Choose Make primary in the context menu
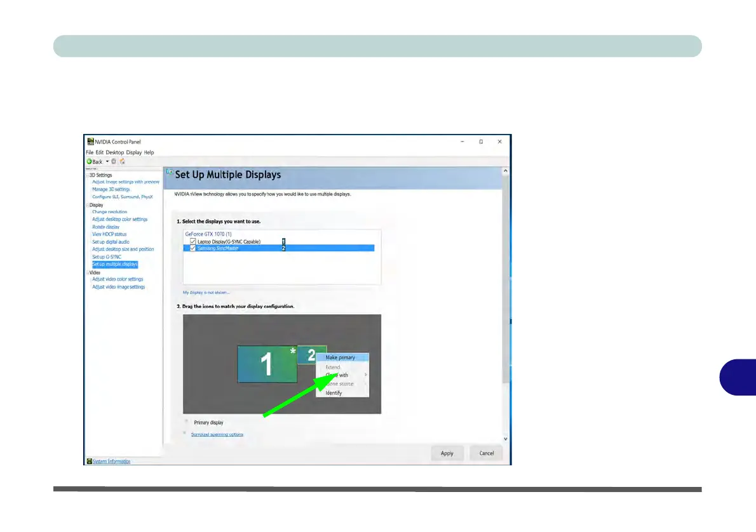The width and height of the screenshot is (756, 532). 342,357
